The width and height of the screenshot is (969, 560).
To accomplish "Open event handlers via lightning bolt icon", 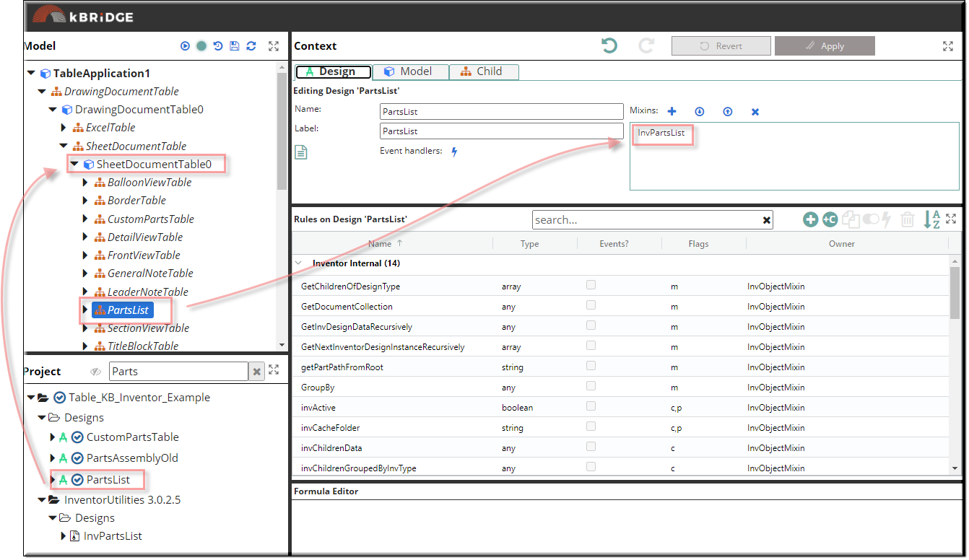I will (x=454, y=152).
